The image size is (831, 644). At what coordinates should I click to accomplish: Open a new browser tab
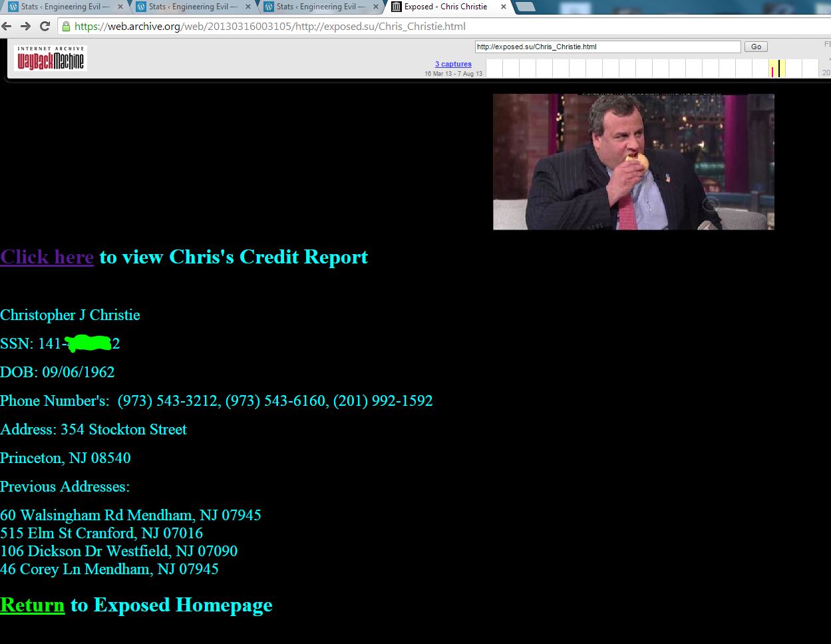point(525,7)
